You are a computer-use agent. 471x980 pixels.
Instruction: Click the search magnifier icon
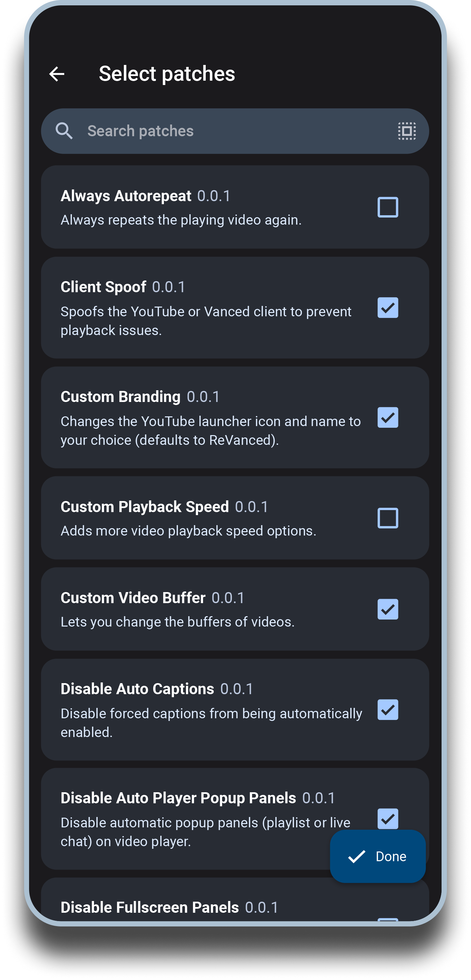tap(65, 131)
